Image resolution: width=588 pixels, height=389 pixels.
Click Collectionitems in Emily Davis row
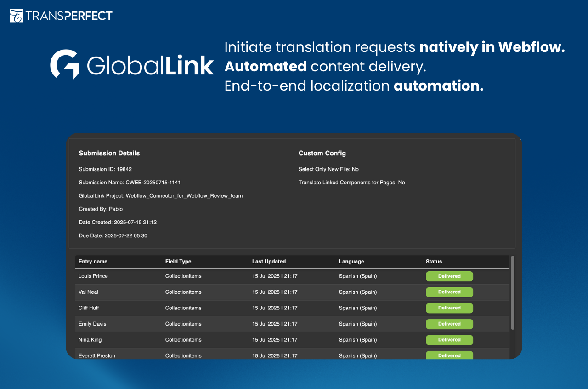coord(183,324)
